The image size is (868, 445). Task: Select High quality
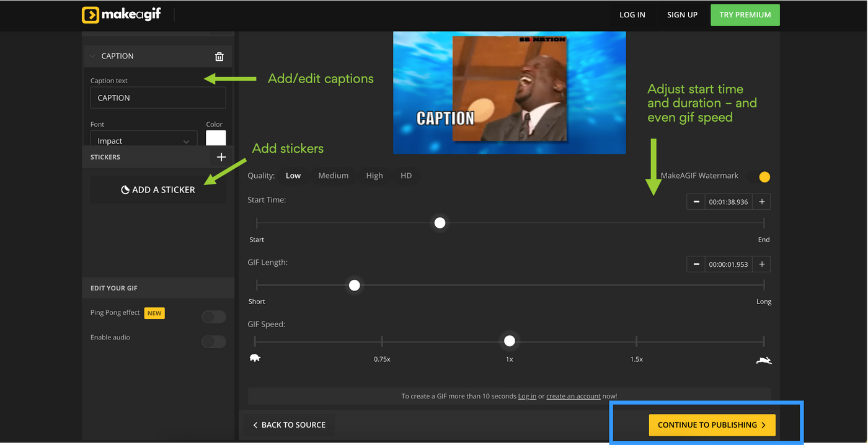tap(374, 176)
